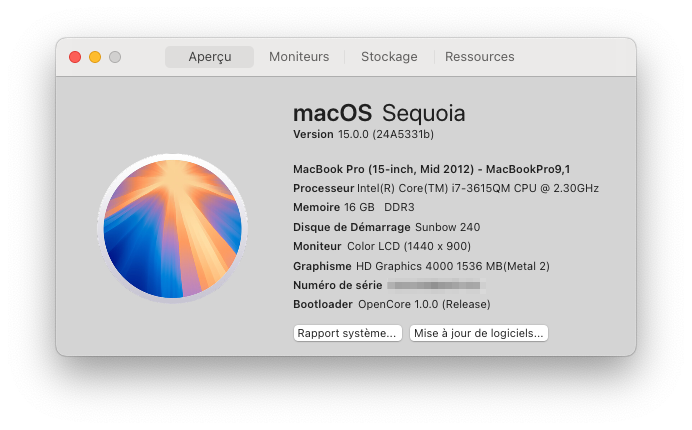692x430 pixels.
Task: Click the macOS Sequoia logo image
Action: click(x=173, y=228)
